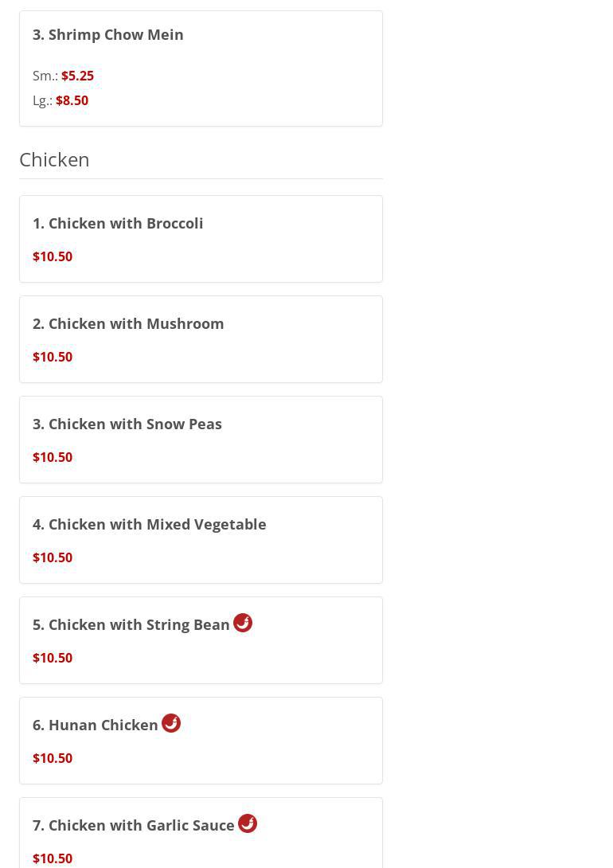Viewport: 613px width, 868px height.
Task: Select Chicken with Mixed Vegetable
Action: click(x=150, y=524)
